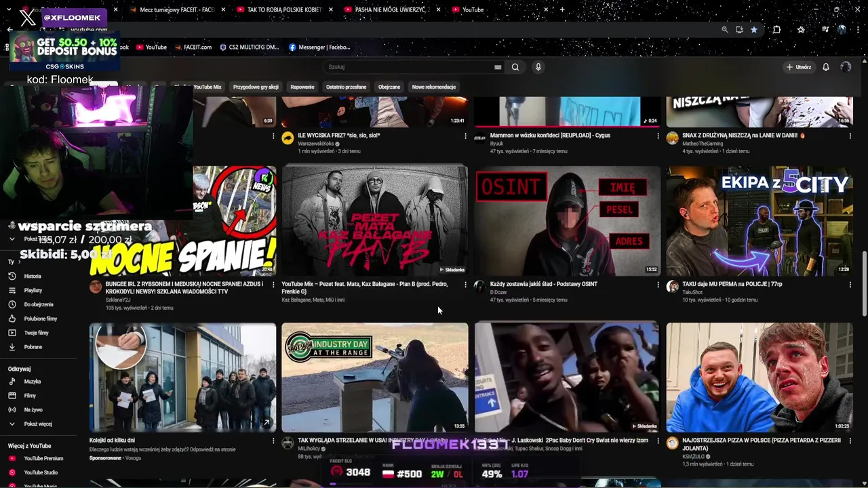
Task: Open the FACEIT.com bookmark
Action: pyautogui.click(x=193, y=47)
